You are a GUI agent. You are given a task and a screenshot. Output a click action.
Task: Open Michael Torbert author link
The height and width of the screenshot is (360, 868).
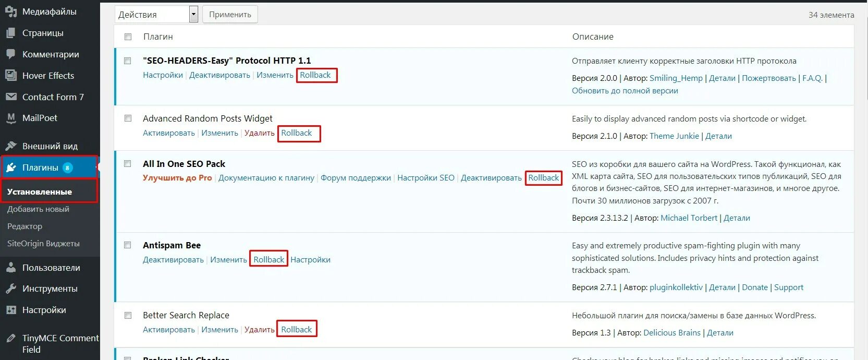pyautogui.click(x=689, y=218)
